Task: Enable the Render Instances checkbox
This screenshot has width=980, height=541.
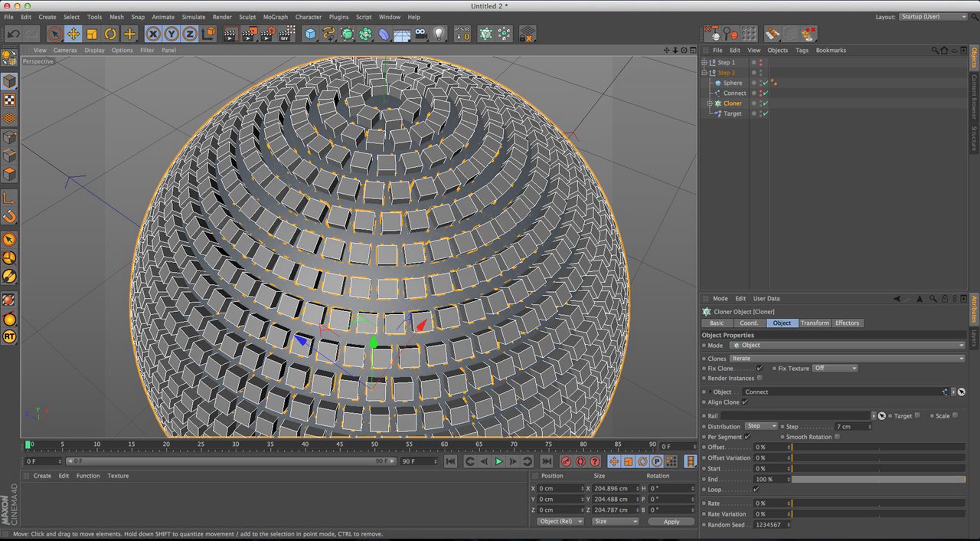Action: pyautogui.click(x=759, y=378)
